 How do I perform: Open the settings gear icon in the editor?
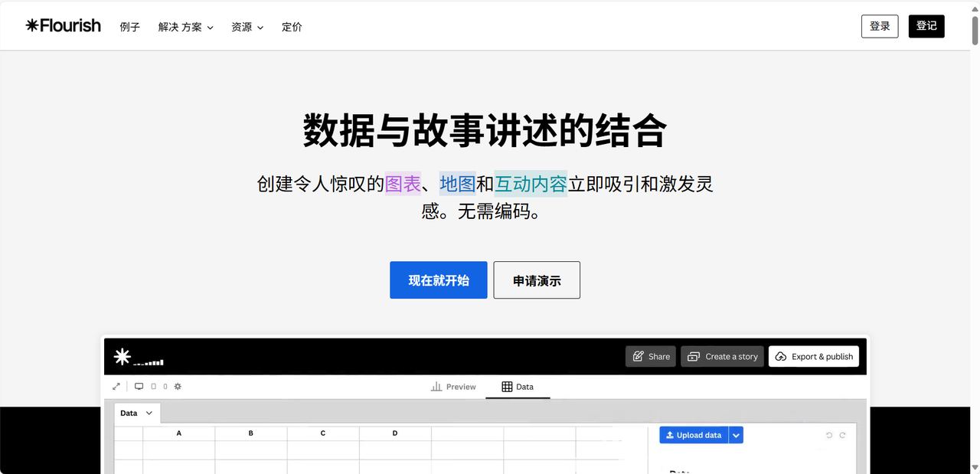pos(178,387)
